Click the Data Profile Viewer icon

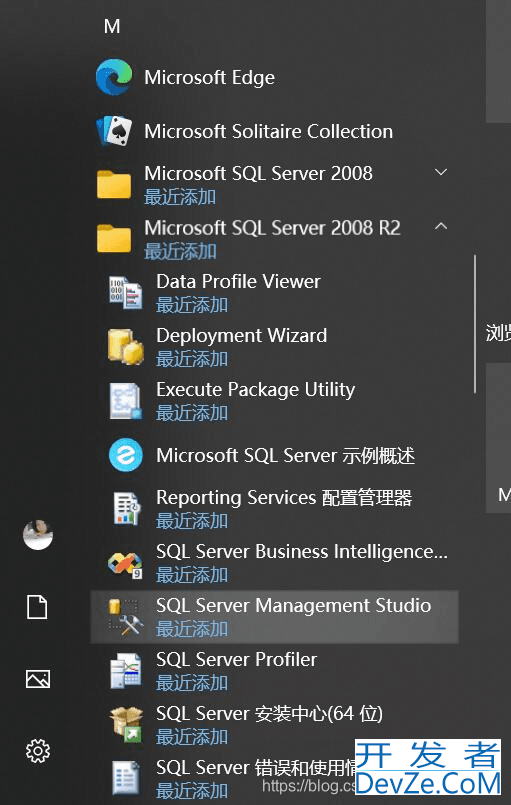tap(125, 293)
